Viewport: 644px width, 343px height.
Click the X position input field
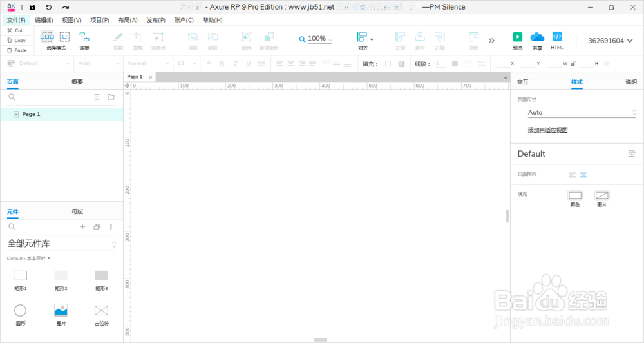click(502, 63)
